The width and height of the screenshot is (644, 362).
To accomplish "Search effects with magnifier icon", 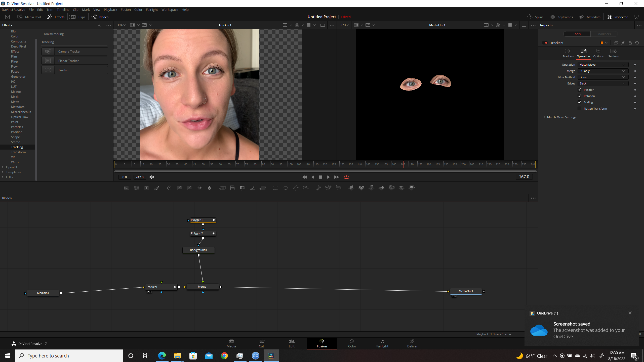I will (x=99, y=25).
